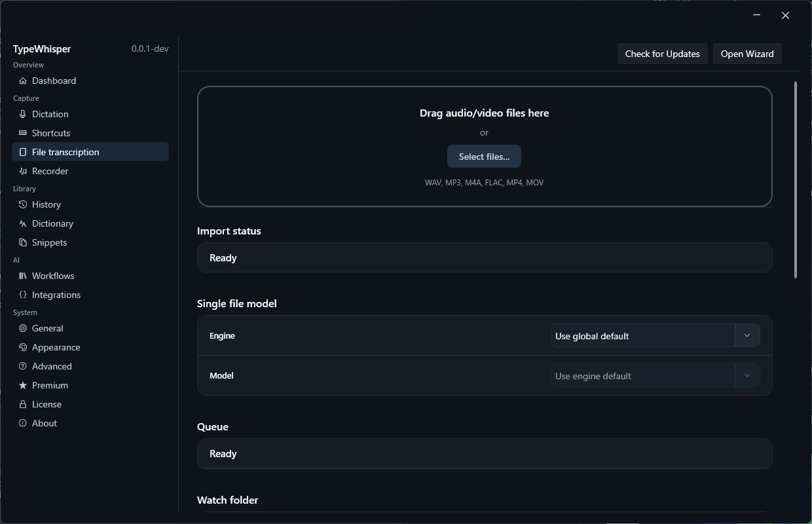The height and width of the screenshot is (524, 812).
Task: Open the Engine dropdown arrow
Action: click(x=747, y=335)
